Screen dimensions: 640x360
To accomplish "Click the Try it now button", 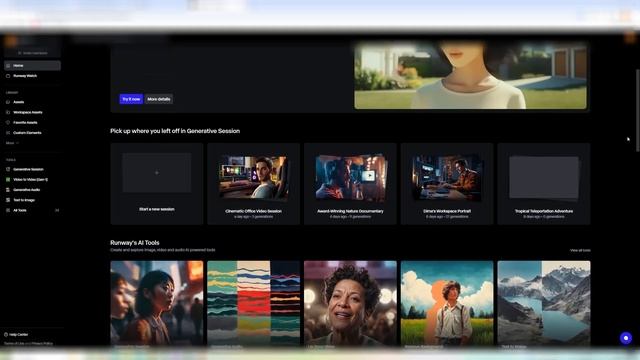I will point(131,99).
